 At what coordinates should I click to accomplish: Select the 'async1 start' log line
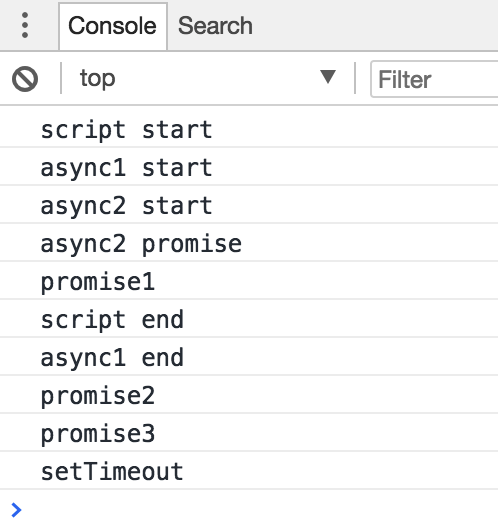click(x=249, y=167)
